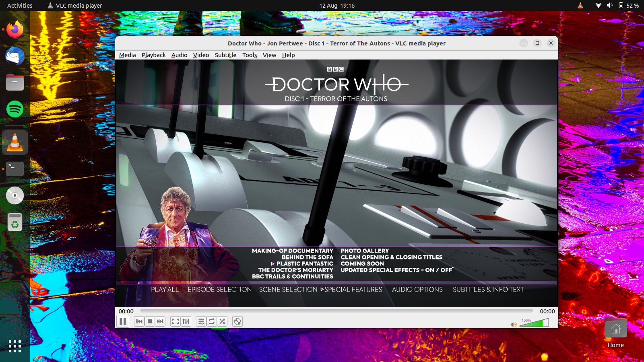Select SPECIAL FEATURES in DVD menu
The height and width of the screenshot is (362, 644).
pos(353,290)
